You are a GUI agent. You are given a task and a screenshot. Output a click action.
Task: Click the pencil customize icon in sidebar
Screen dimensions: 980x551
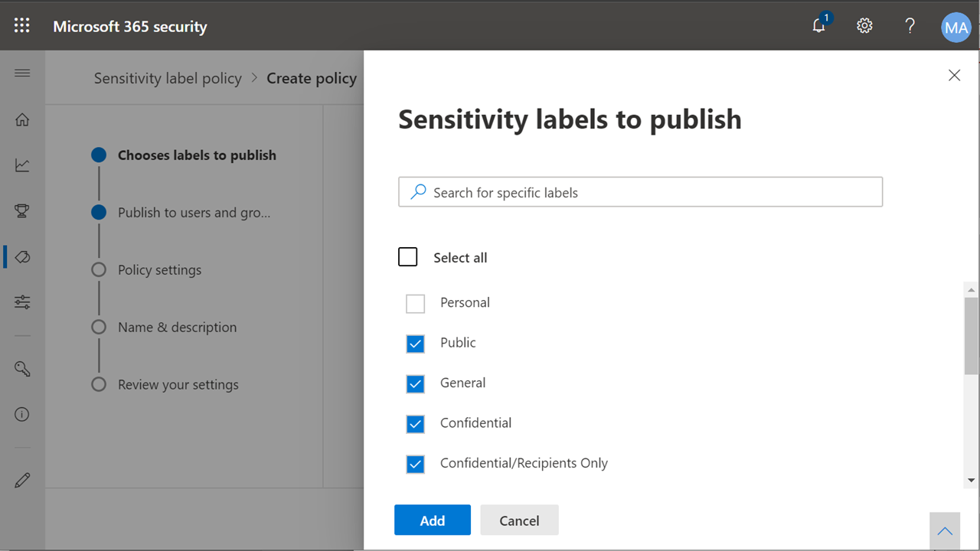coord(22,481)
